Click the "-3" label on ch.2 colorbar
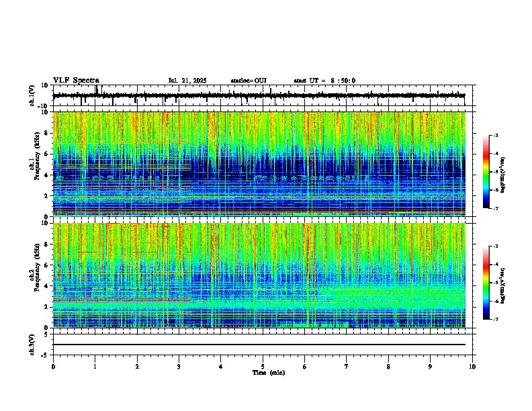532x411 pixels. (x=496, y=246)
